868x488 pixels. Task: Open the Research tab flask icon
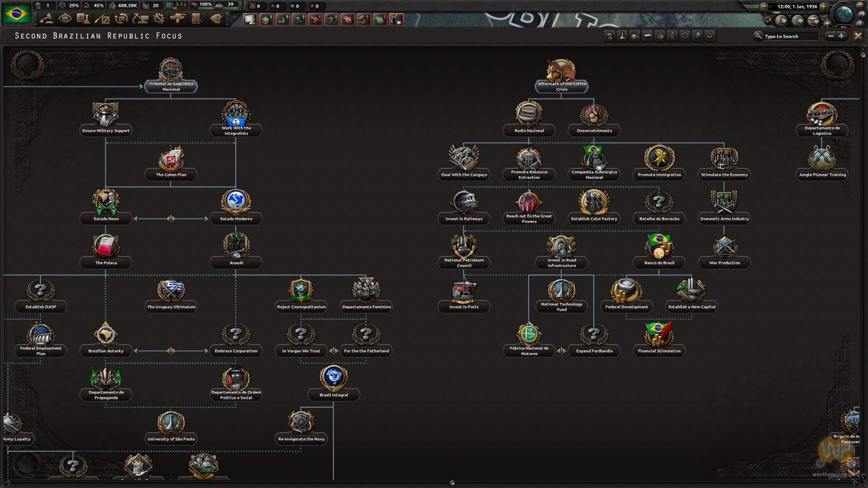(82, 19)
